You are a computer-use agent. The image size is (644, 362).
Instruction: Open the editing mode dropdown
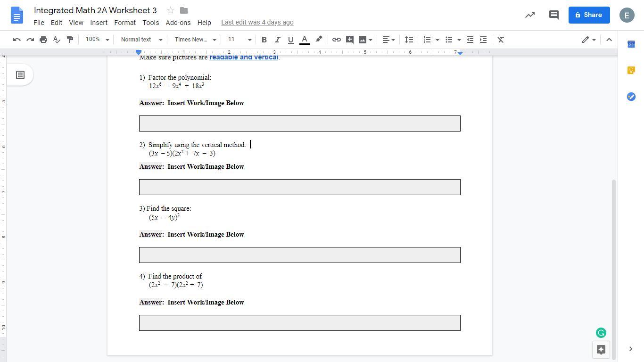[588, 40]
